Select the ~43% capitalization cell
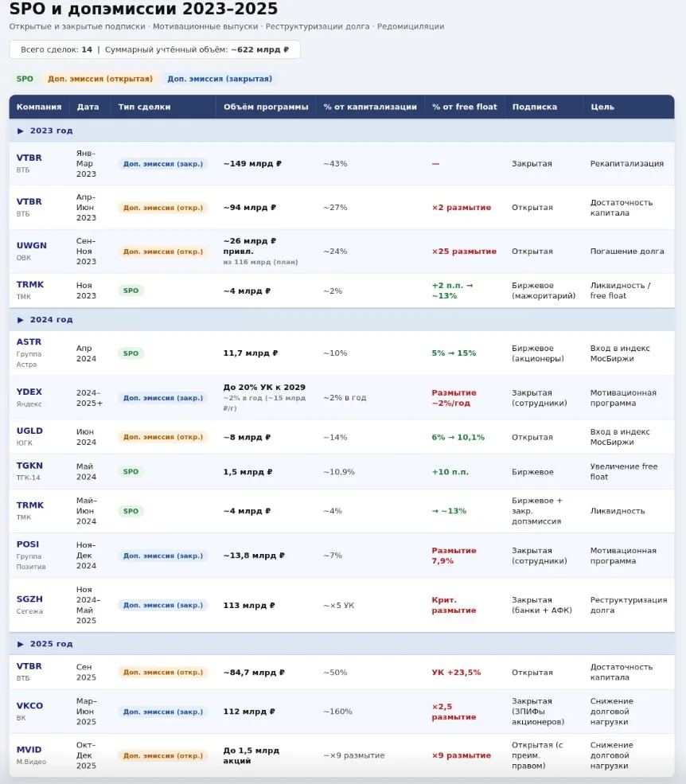 pos(335,163)
